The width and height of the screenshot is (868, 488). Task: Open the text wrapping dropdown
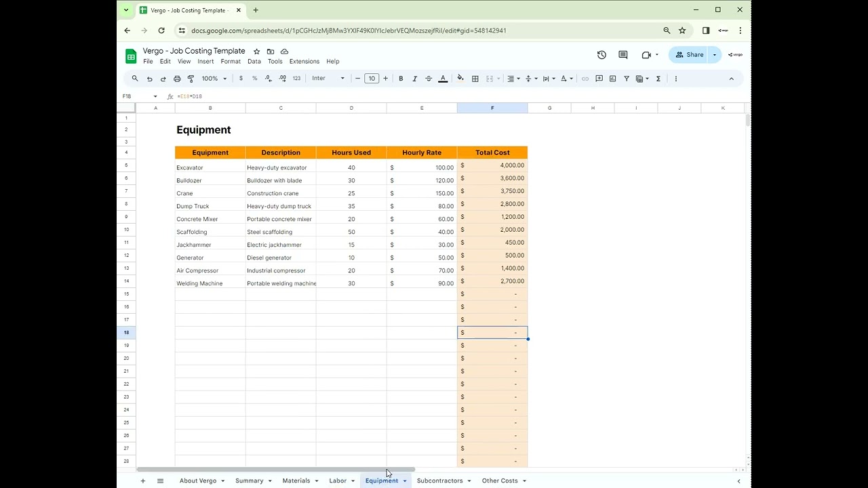[x=549, y=79]
